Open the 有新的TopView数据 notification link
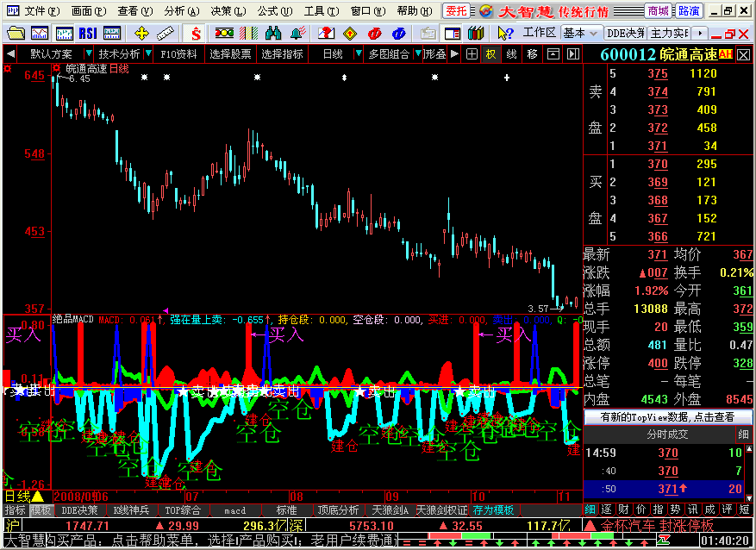Screen dimensions: 756x550 [667, 417]
